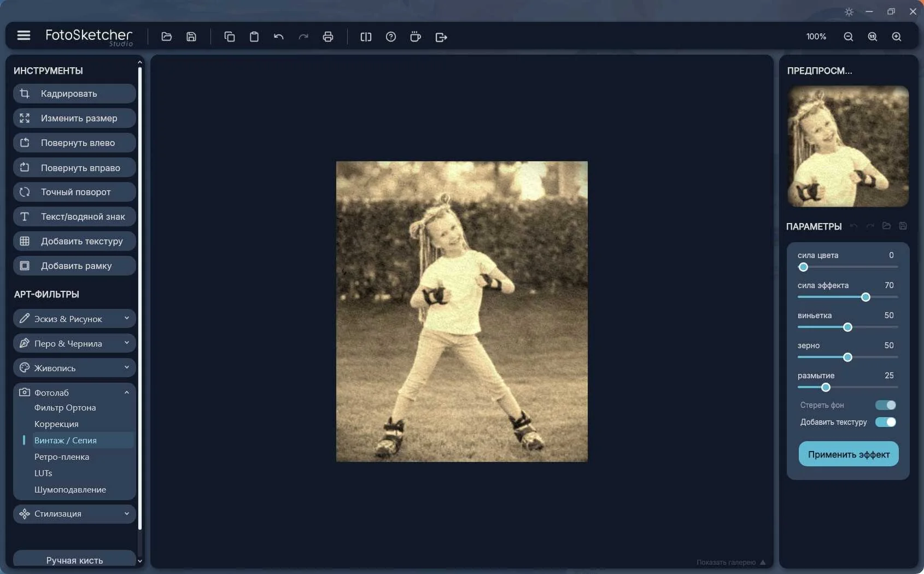The width and height of the screenshot is (924, 574).
Task: Click the 'Кадрировать' crop button
Action: [x=74, y=93]
